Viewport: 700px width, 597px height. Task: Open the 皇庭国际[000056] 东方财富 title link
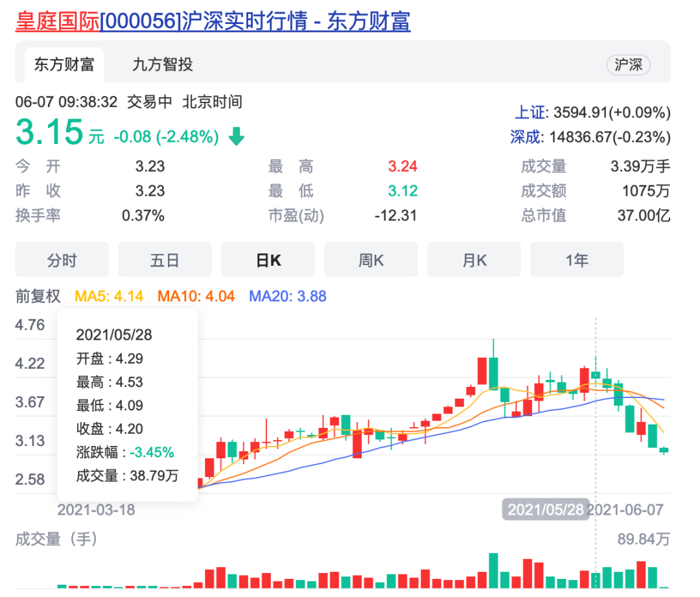click(213, 21)
